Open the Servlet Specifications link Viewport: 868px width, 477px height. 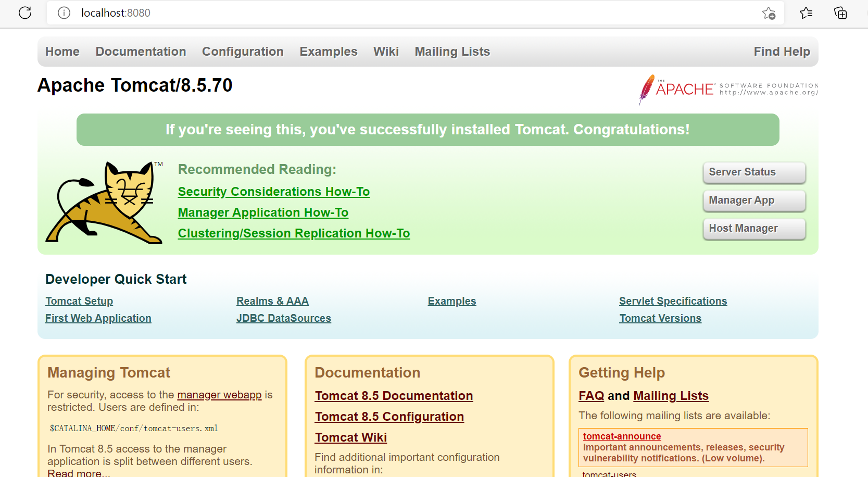point(673,301)
